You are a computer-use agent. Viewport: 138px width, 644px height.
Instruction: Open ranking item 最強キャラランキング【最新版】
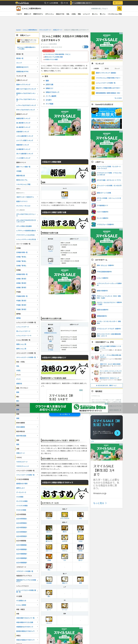(x=106, y=73)
